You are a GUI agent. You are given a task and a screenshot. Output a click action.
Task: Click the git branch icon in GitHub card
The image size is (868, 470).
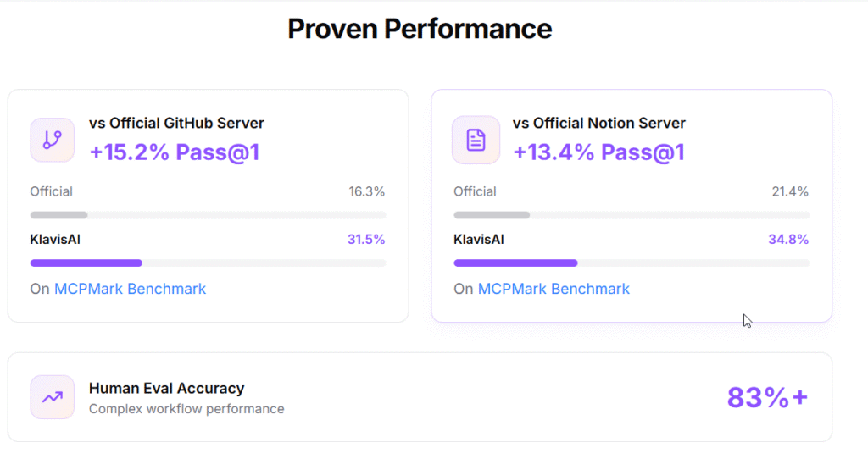[52, 140]
